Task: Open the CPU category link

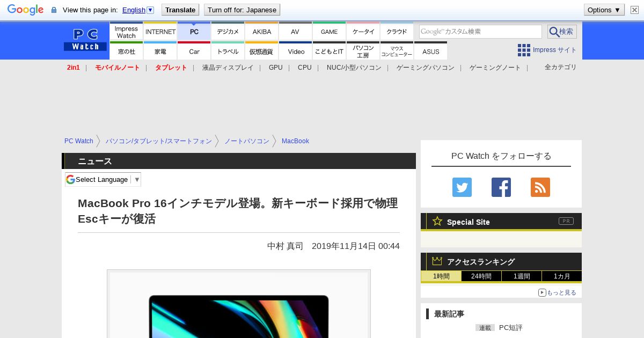Action: (305, 68)
